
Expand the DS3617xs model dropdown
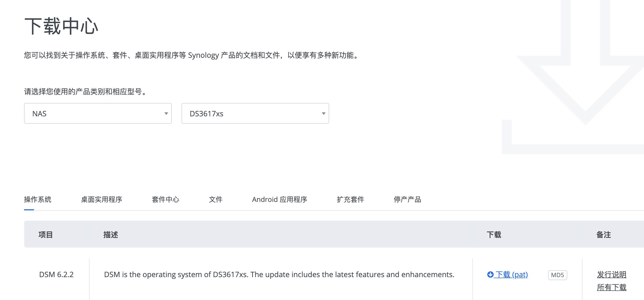pyautogui.click(x=255, y=114)
